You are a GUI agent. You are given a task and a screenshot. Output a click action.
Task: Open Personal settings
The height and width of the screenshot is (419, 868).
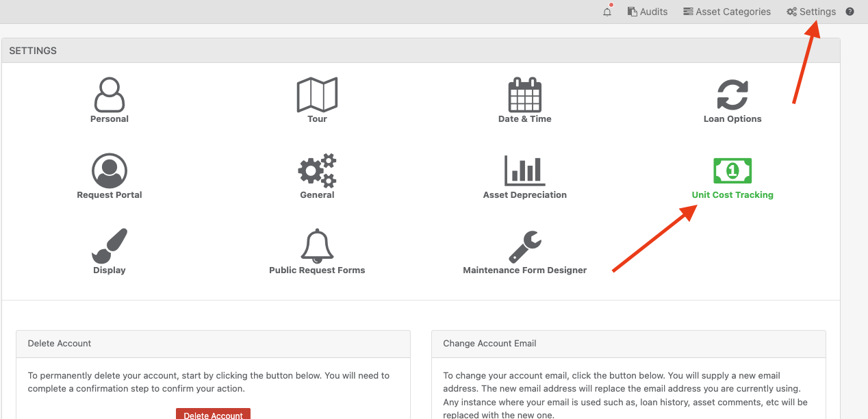tap(109, 99)
